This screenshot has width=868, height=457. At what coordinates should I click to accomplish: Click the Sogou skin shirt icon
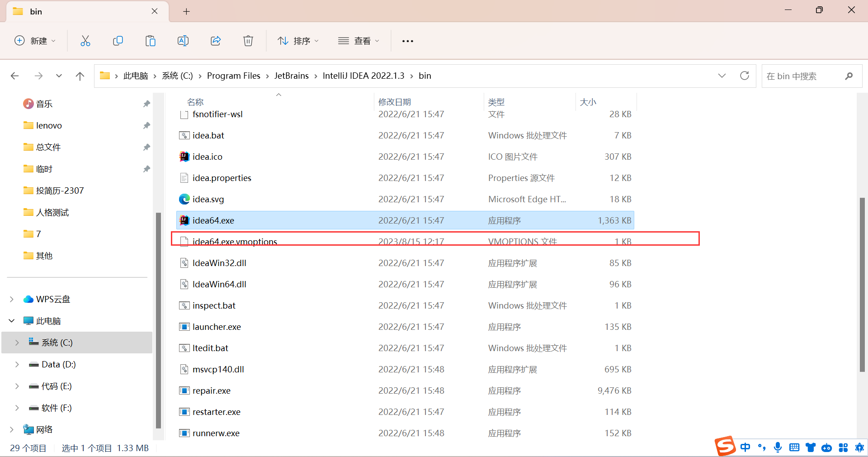[811, 447]
